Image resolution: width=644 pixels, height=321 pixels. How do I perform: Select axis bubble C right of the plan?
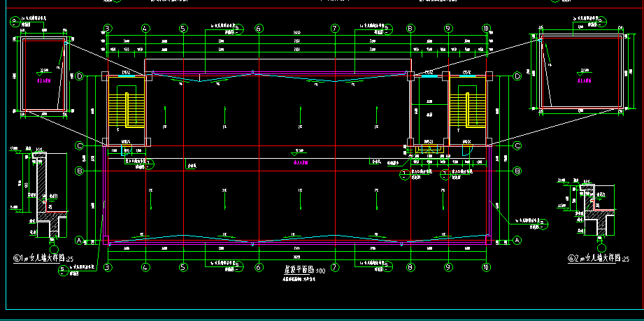tap(517, 145)
